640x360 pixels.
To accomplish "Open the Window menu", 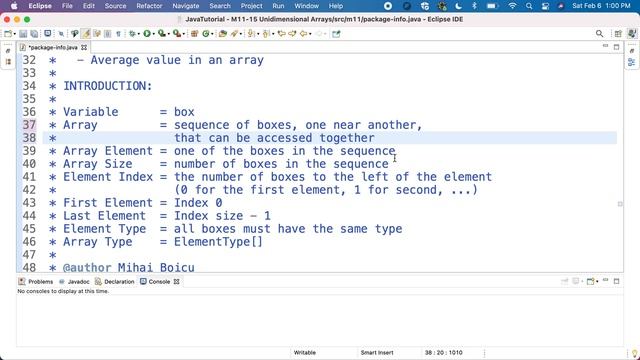I will coord(307,6).
